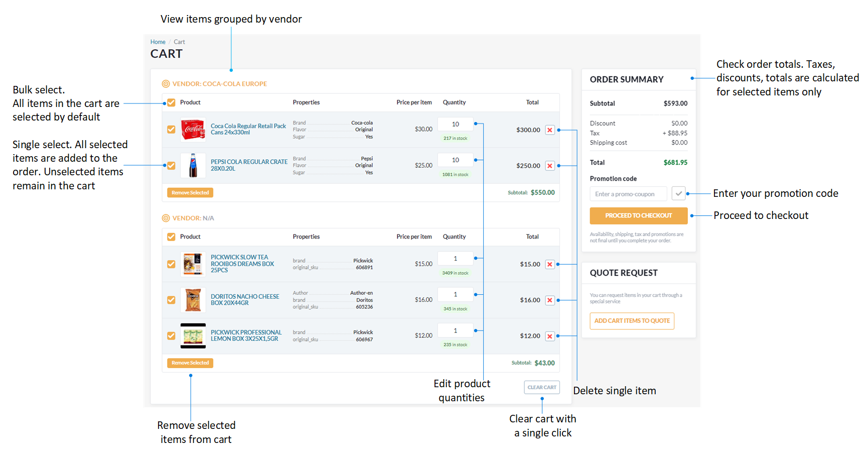The image size is (868, 453).
Task: Click Add Cart Items to Quote
Action: tap(632, 321)
